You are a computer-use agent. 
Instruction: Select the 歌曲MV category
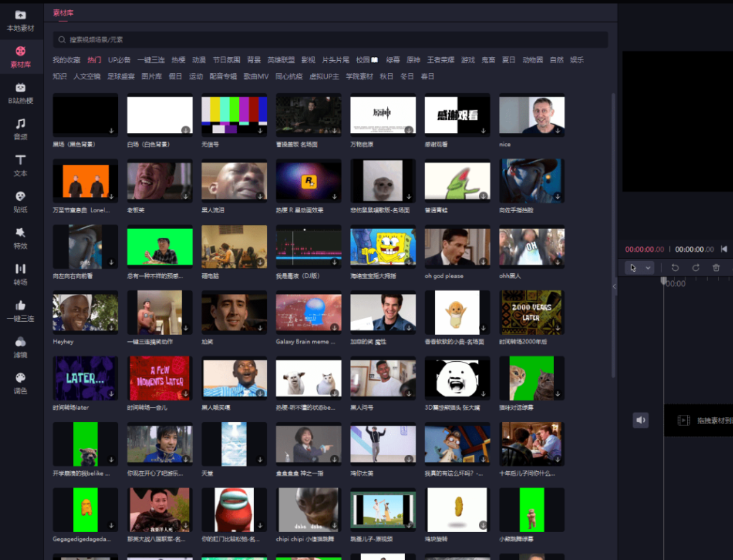coord(256,76)
